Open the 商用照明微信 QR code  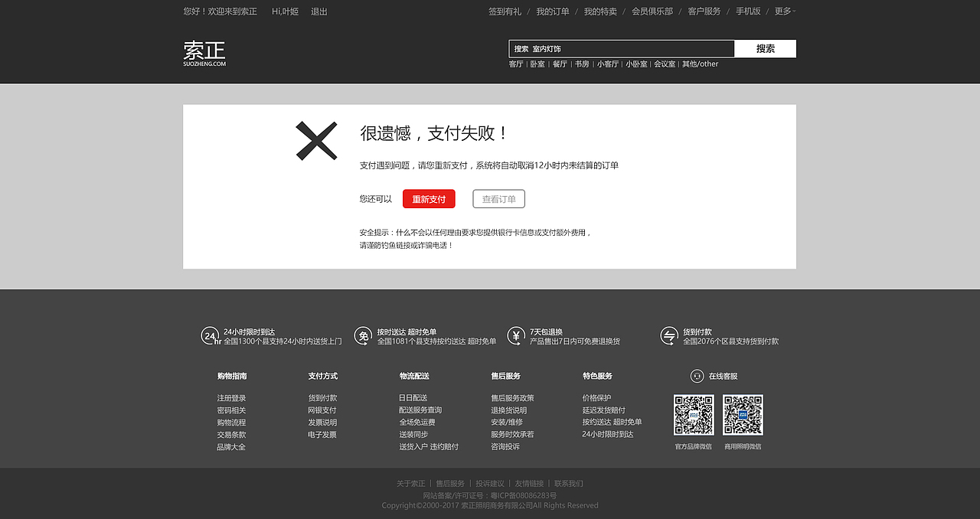742,415
